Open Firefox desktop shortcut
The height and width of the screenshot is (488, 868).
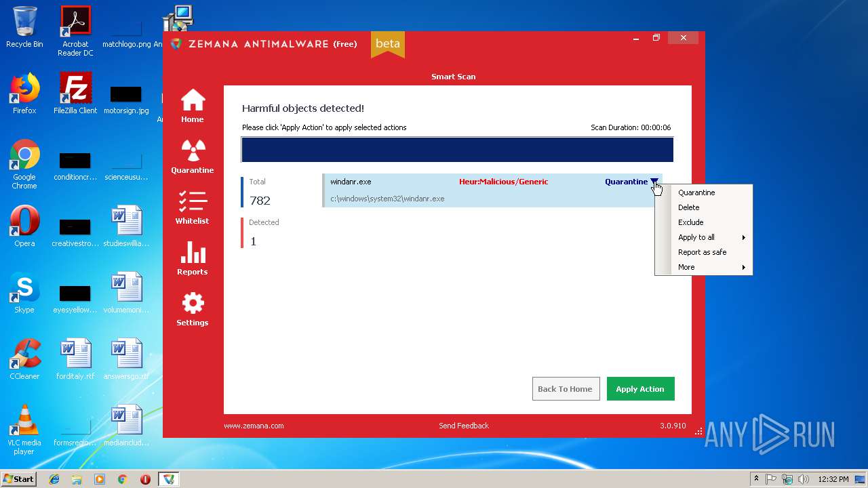pos(24,94)
